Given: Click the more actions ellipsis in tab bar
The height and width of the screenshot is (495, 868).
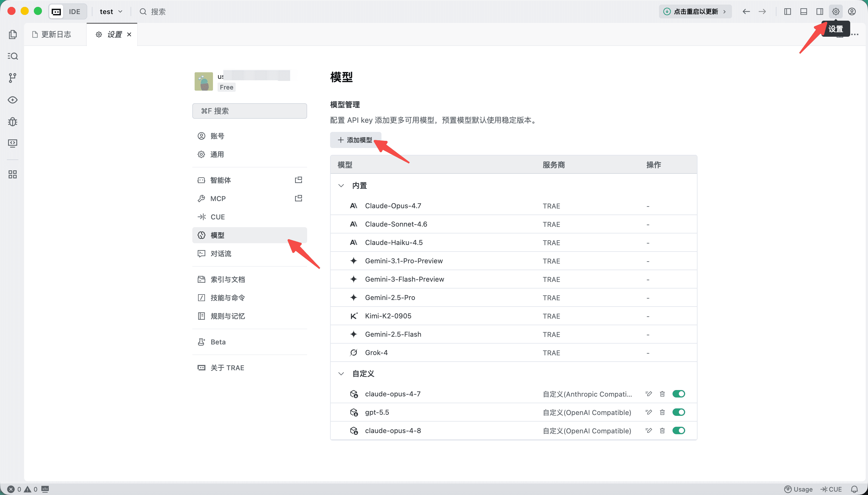Looking at the screenshot, I should click(855, 34).
